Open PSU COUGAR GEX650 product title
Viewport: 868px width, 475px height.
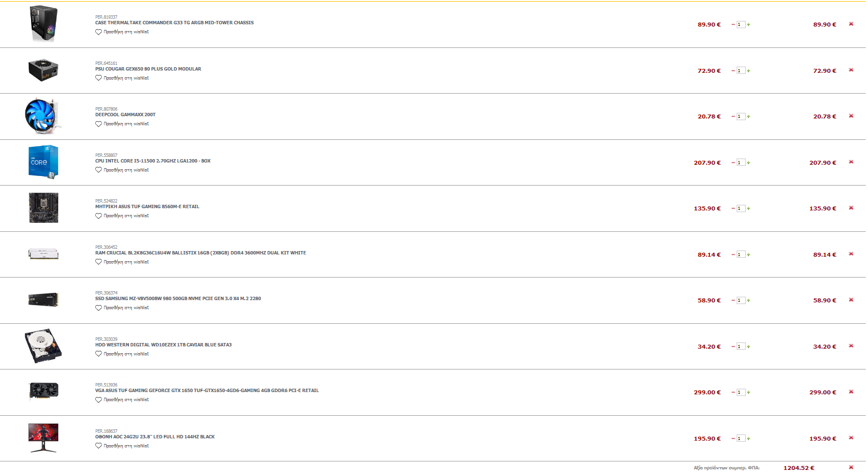point(148,69)
